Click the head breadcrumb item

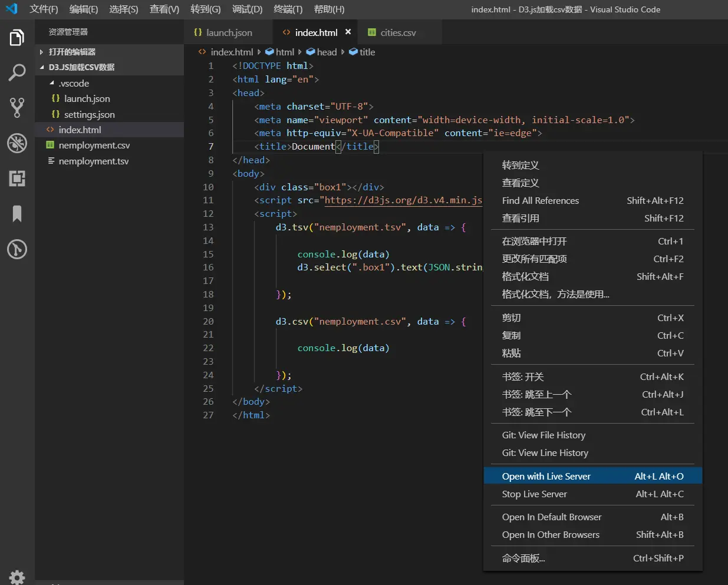point(327,52)
